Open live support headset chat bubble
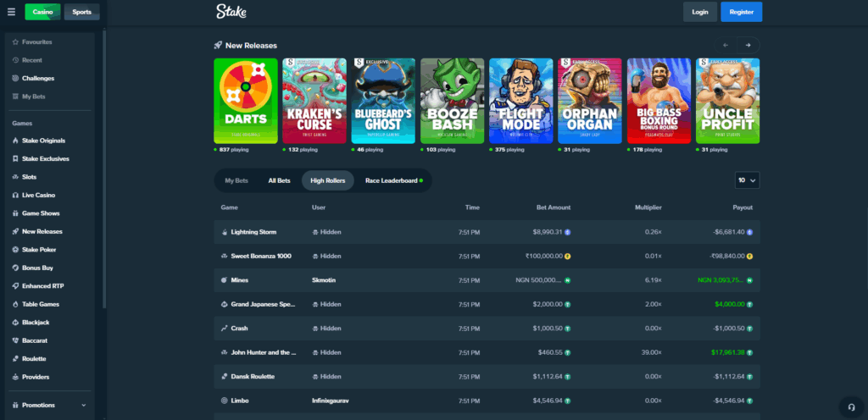This screenshot has width=868, height=420. coord(851,406)
